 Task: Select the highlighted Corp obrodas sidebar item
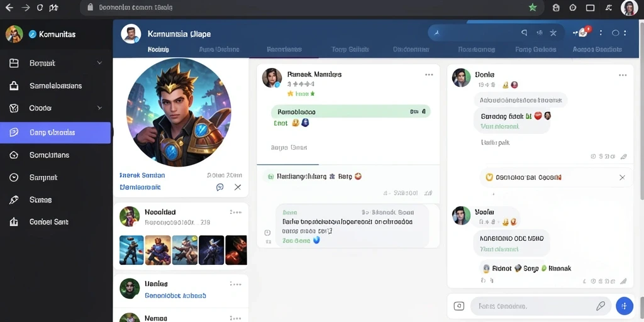(x=55, y=133)
